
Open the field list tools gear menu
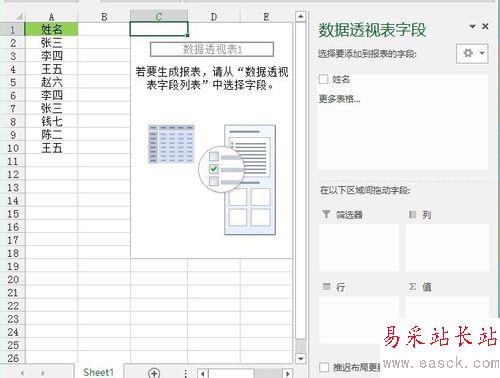(472, 53)
